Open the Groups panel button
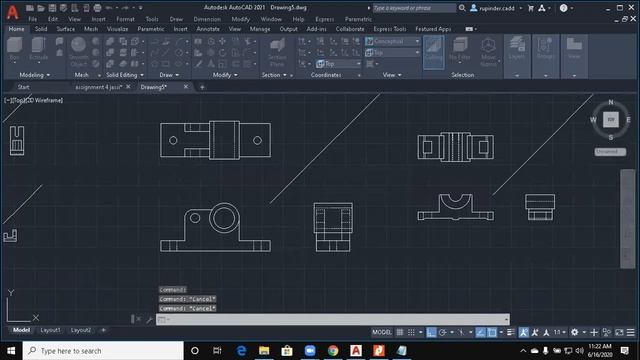This screenshot has width=640, height=360. (x=545, y=56)
